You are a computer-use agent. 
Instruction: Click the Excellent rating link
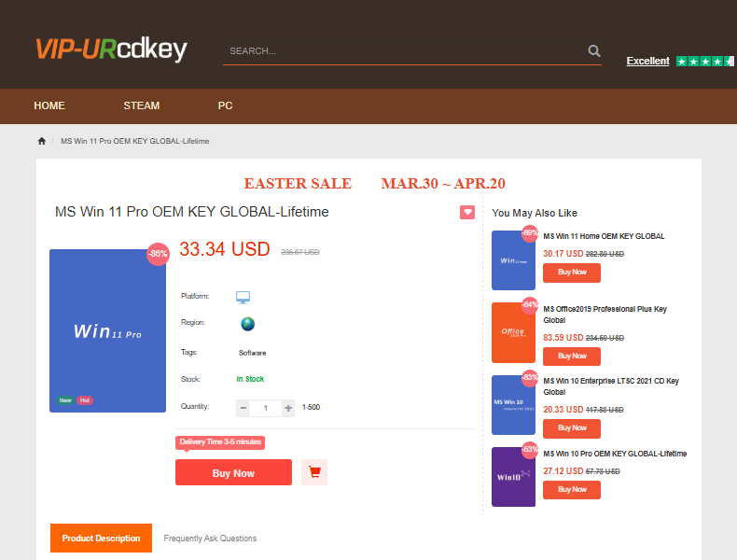pyautogui.click(x=647, y=62)
